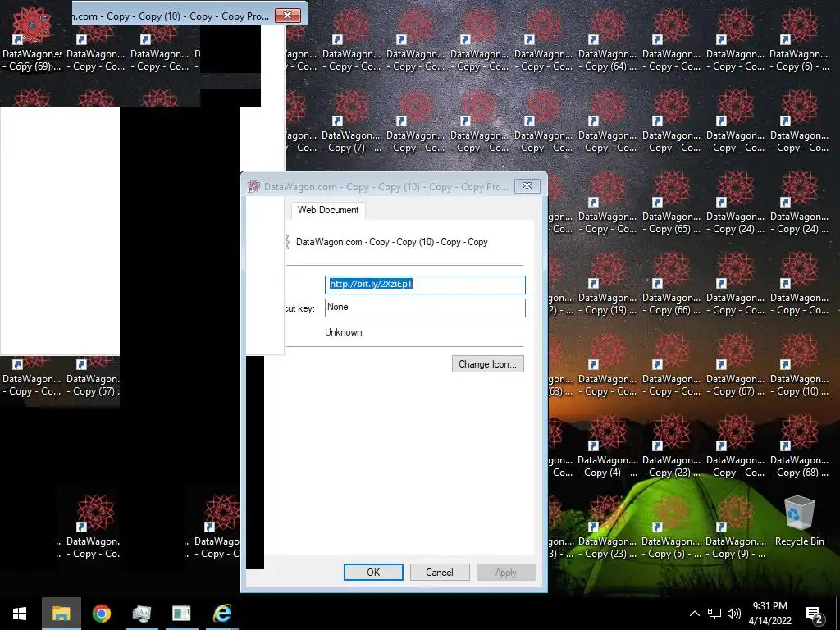840x630 pixels.
Task: Select the DataWagon Copy (64) shortcut
Action: point(608,40)
